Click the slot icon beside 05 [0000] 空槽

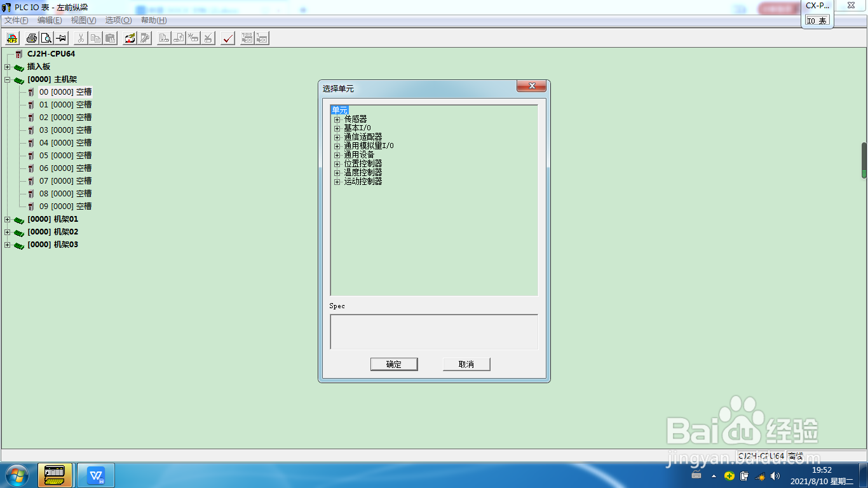click(31, 156)
